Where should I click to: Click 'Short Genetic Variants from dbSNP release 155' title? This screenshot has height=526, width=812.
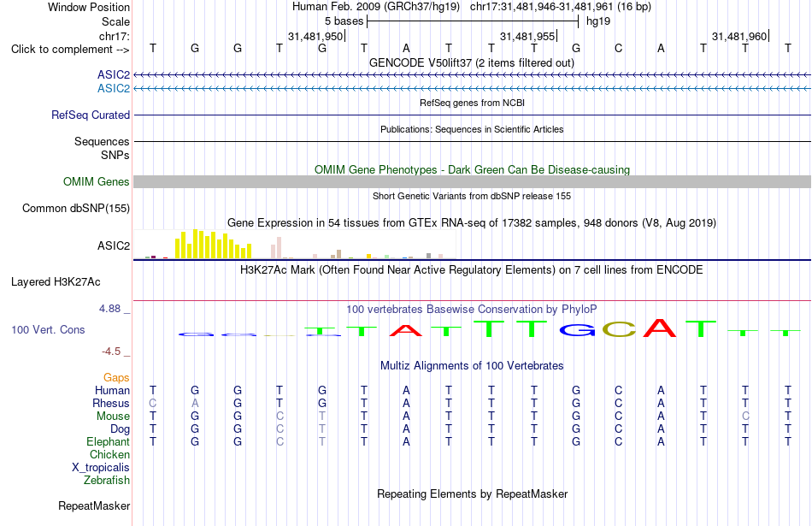point(472,196)
